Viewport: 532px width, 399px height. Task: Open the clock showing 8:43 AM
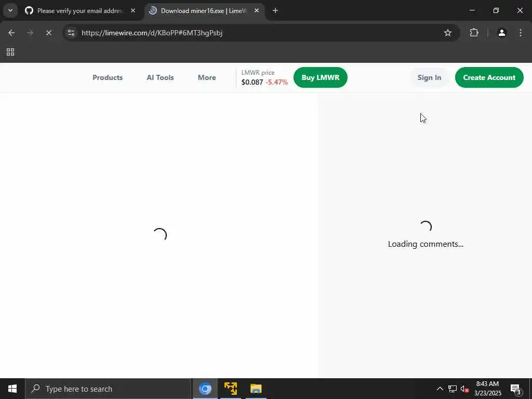click(x=487, y=389)
